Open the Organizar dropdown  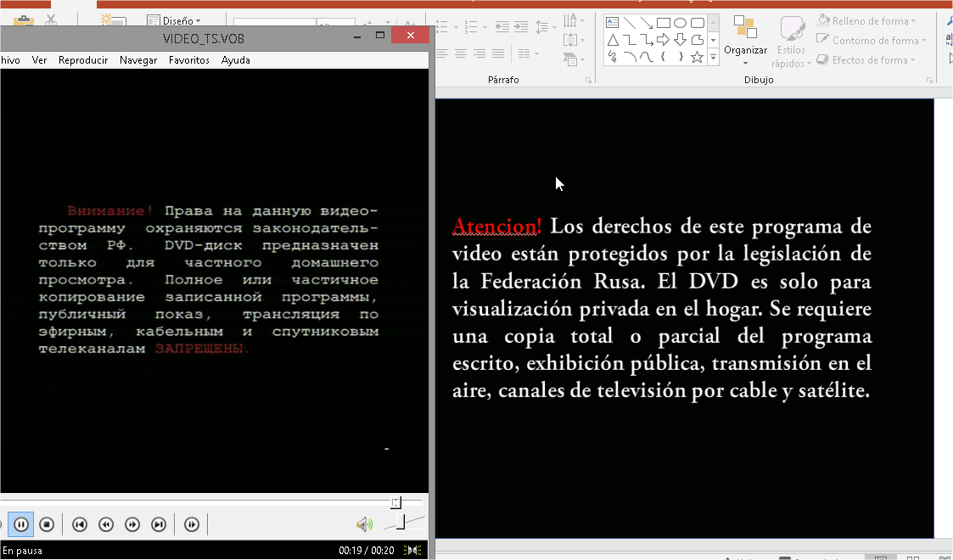(x=745, y=42)
